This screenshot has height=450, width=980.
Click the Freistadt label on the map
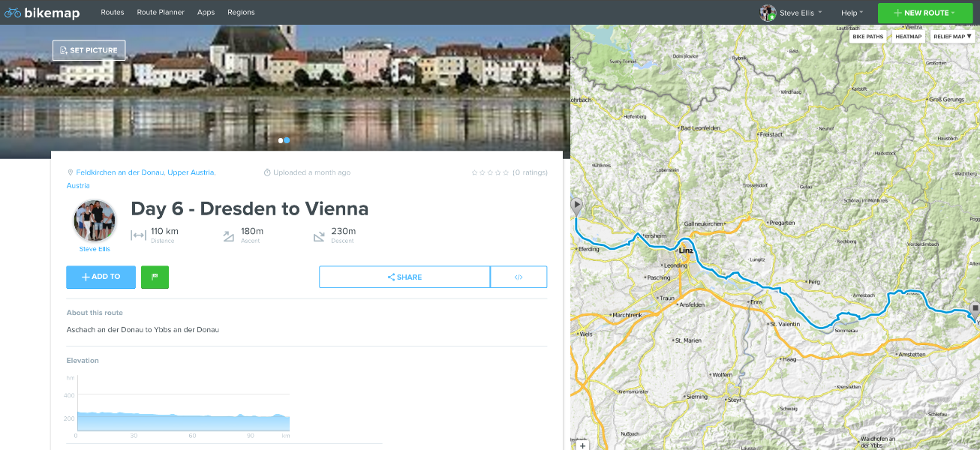pyautogui.click(x=771, y=135)
